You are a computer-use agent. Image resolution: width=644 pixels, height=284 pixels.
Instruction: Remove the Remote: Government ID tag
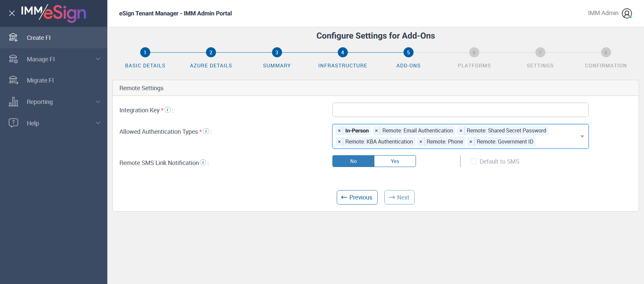point(471,142)
